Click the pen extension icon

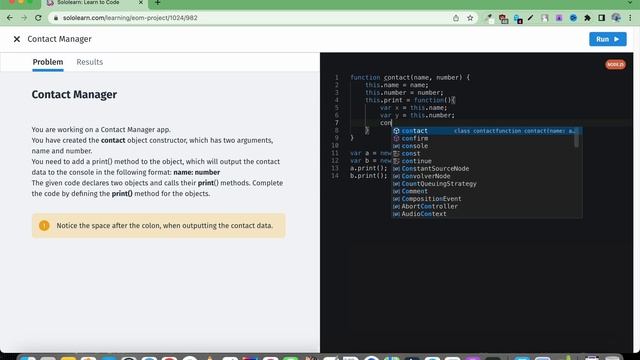(x=531, y=18)
